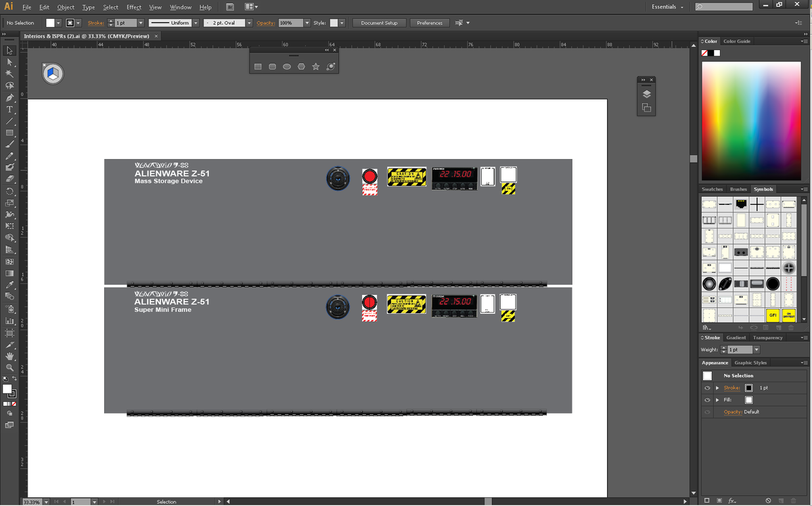Expand the Fill row in Appearance
The image size is (812, 506).
tap(717, 400)
